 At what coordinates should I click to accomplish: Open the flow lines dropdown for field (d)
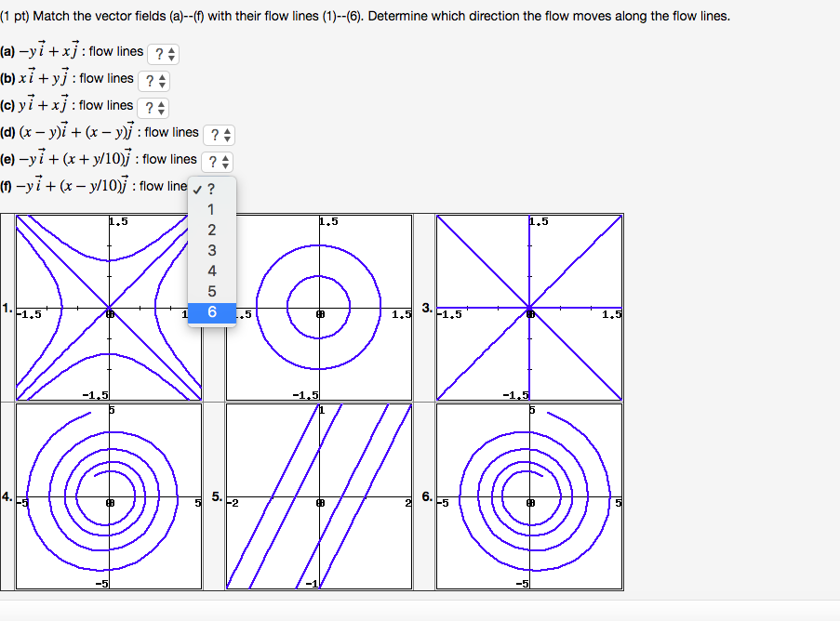pos(220,133)
